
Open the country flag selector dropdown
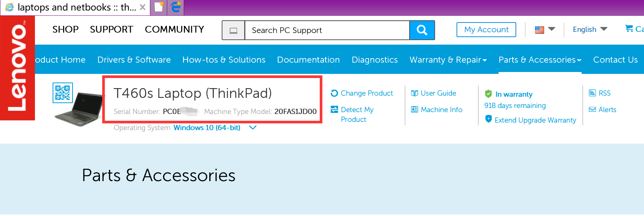[x=544, y=29]
